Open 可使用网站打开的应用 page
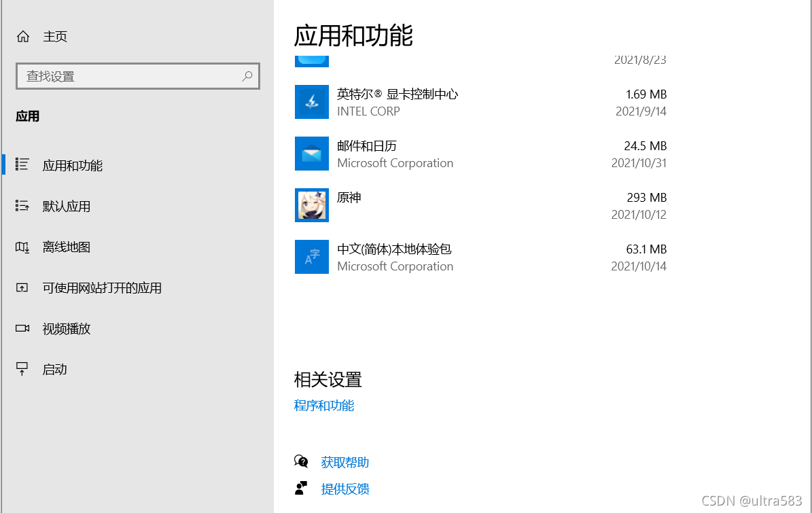This screenshot has height=513, width=812. pyautogui.click(x=103, y=288)
